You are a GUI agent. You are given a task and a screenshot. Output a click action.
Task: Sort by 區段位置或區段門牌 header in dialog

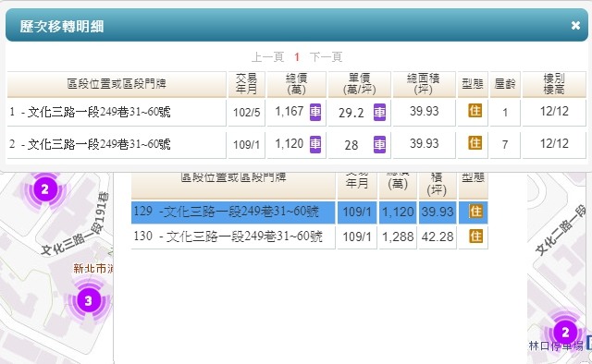pos(117,84)
